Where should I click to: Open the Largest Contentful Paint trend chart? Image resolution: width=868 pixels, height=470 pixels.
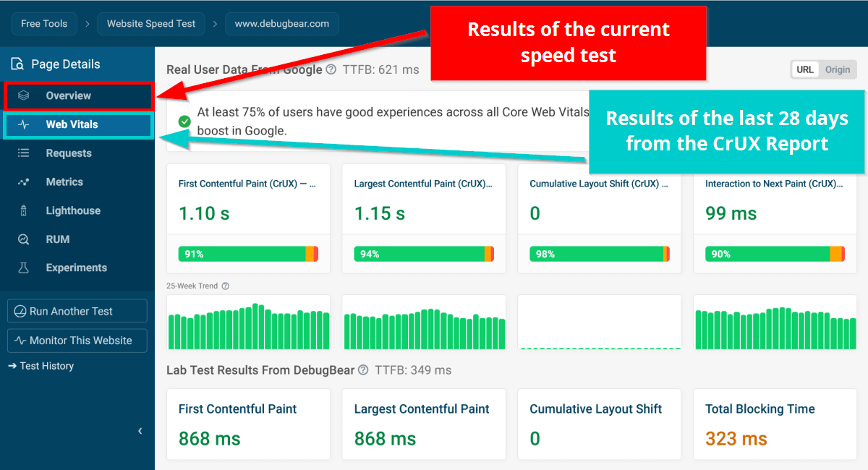[424, 322]
